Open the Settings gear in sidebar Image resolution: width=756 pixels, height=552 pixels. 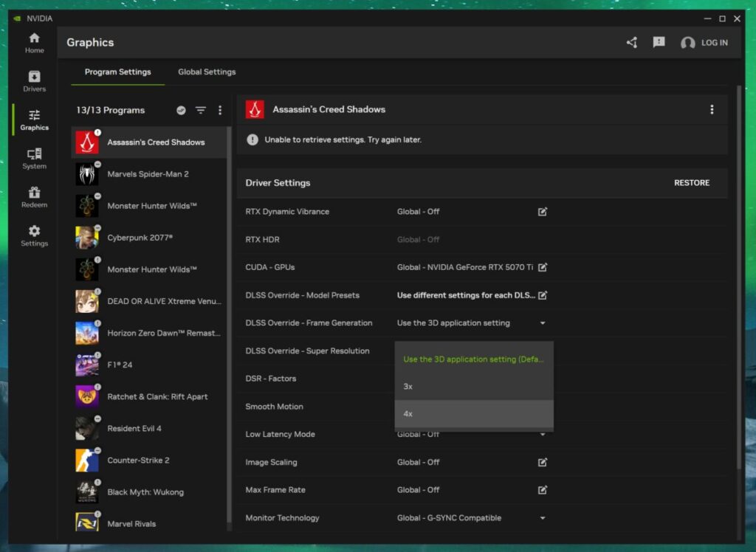click(34, 235)
